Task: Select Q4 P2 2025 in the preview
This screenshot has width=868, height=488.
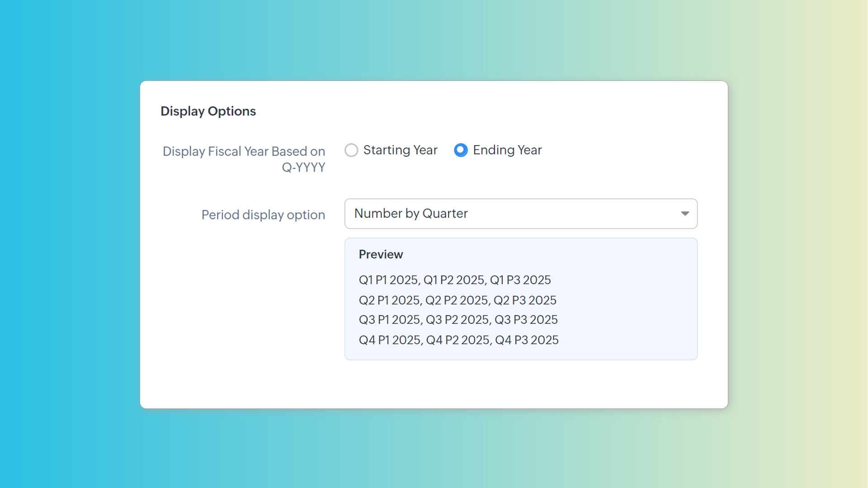Action: pyautogui.click(x=458, y=340)
